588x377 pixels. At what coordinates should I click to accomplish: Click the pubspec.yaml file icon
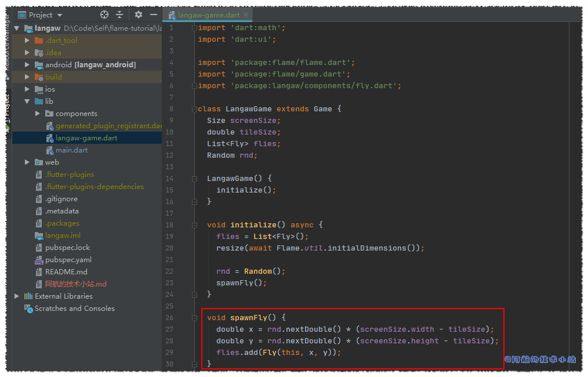coord(39,260)
